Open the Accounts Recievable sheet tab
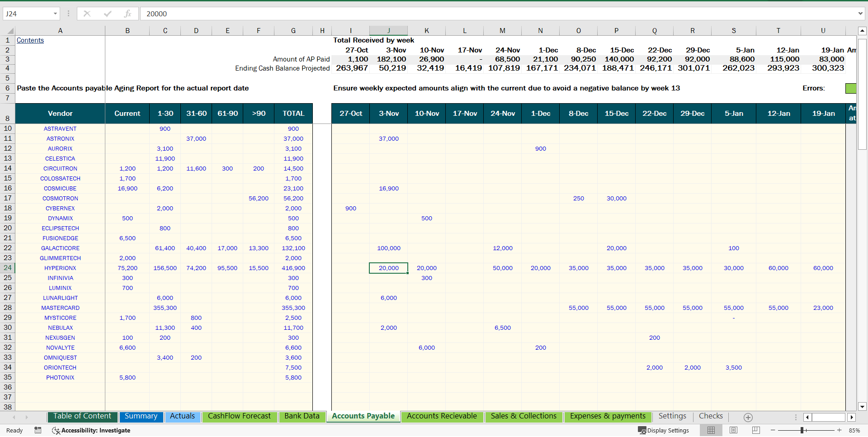This screenshot has width=868, height=437. (x=442, y=416)
